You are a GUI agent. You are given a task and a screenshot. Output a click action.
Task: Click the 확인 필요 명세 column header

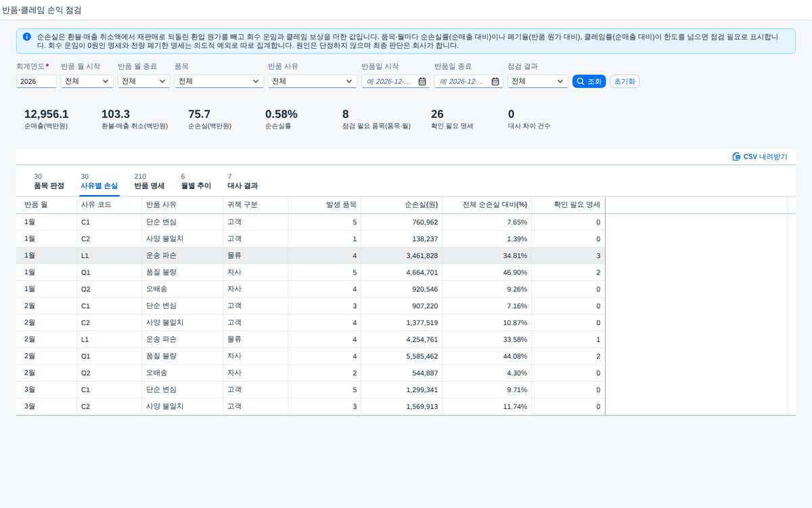click(568, 205)
